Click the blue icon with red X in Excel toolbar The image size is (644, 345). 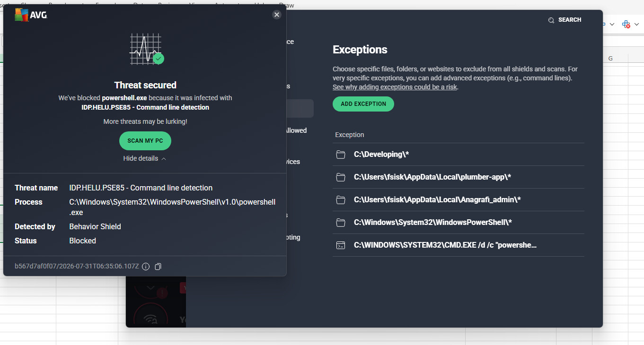click(626, 24)
